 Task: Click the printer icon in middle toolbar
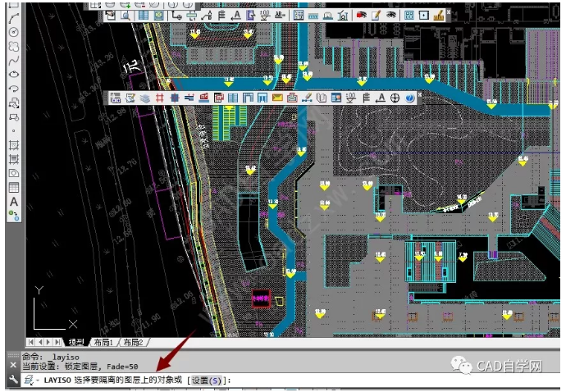(x=292, y=98)
